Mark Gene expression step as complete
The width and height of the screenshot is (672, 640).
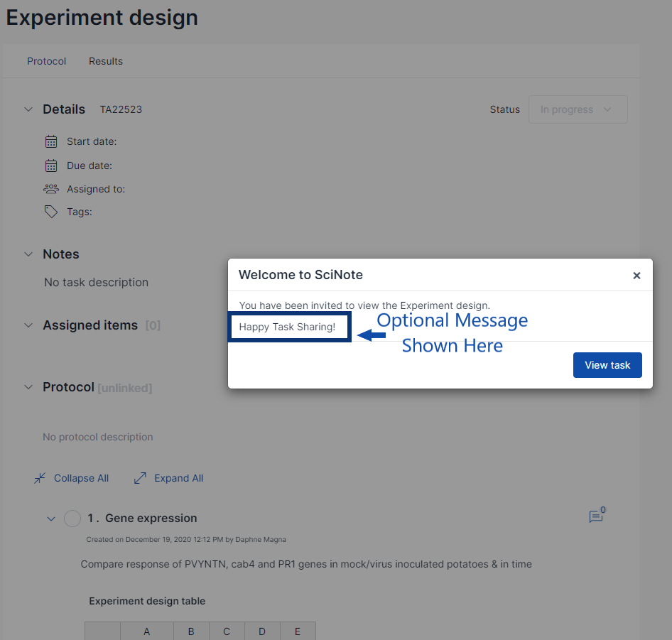(72, 519)
